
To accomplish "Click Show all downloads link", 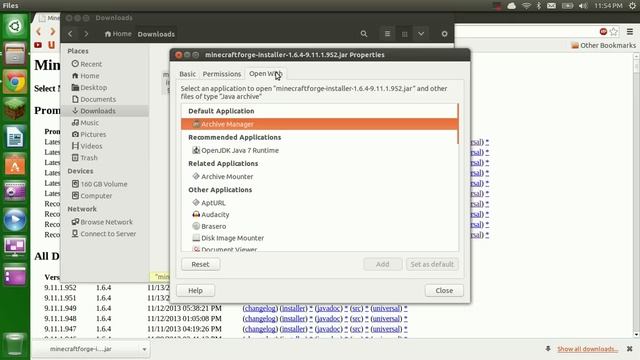I will coord(587,349).
